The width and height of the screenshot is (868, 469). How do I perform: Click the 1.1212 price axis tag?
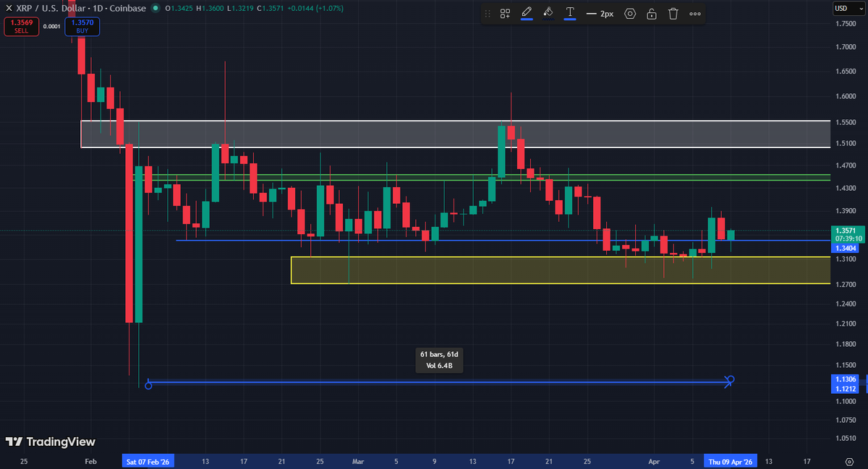pyautogui.click(x=845, y=388)
